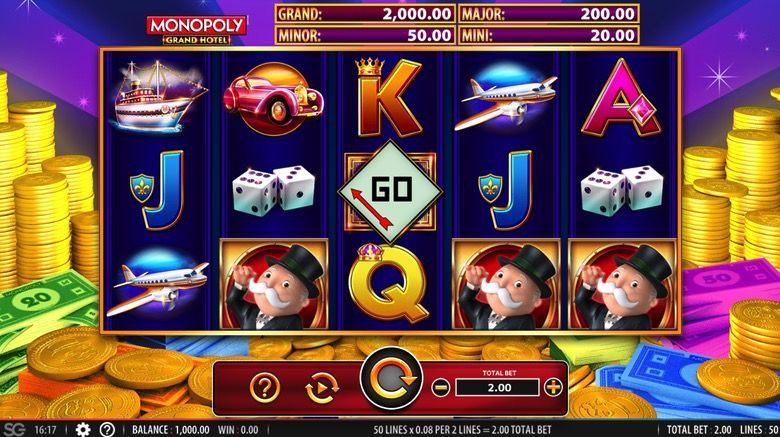Click the MINI jackpot 20.00 display

point(549,35)
